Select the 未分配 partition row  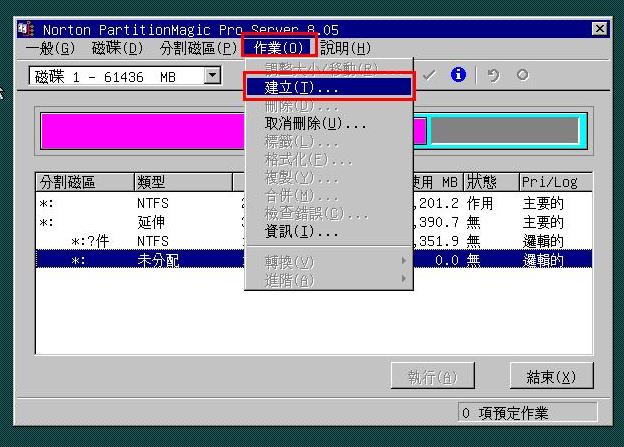point(314,260)
